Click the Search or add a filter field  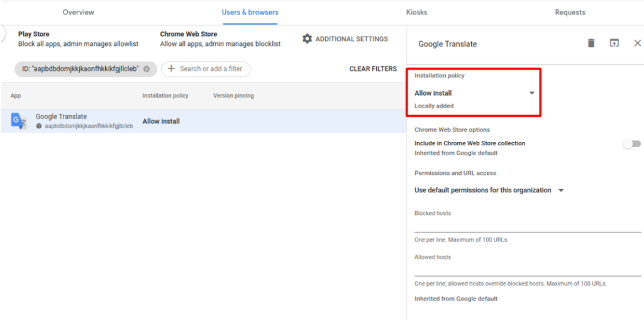(206, 69)
